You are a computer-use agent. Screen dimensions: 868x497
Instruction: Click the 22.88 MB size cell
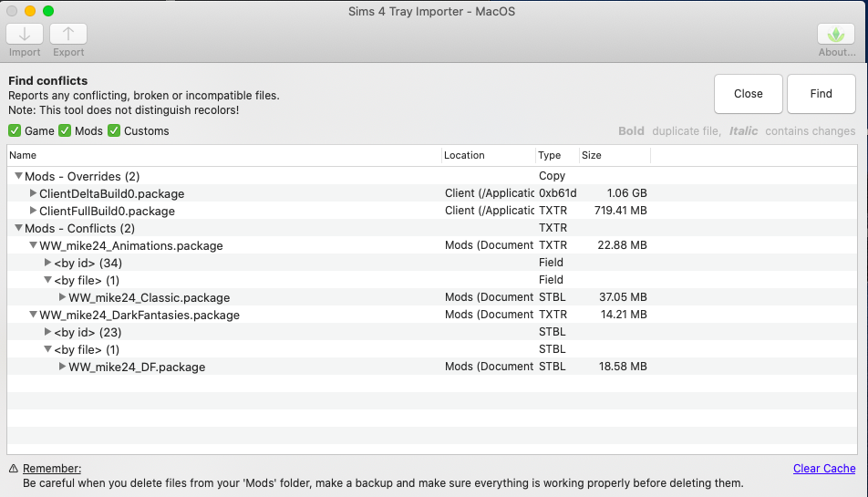point(622,245)
